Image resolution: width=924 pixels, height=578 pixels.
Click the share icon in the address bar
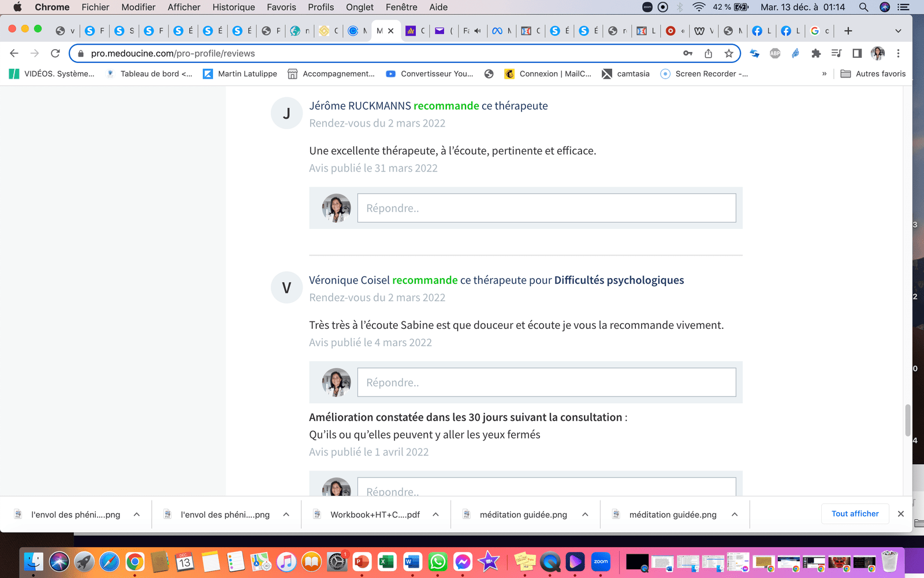pos(708,53)
